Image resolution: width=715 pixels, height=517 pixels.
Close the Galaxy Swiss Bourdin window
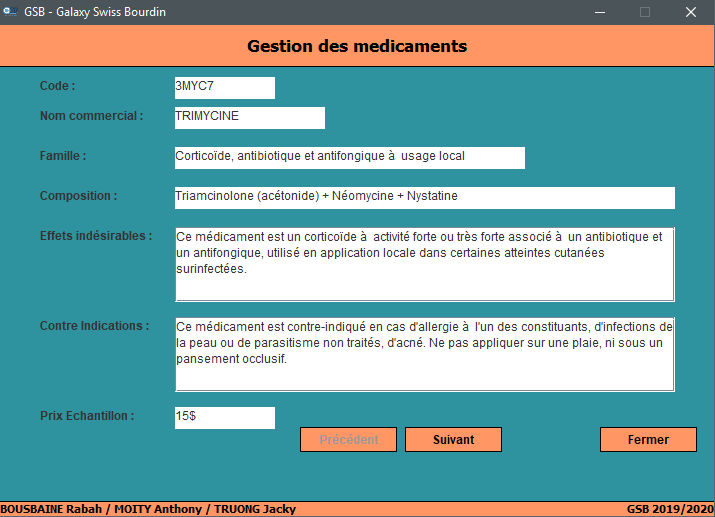pyautogui.click(x=691, y=12)
